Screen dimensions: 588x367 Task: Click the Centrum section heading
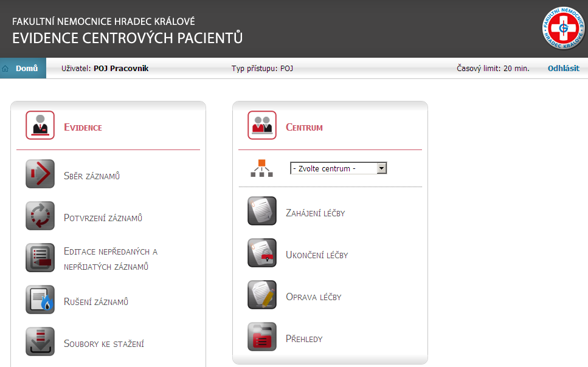(x=304, y=128)
